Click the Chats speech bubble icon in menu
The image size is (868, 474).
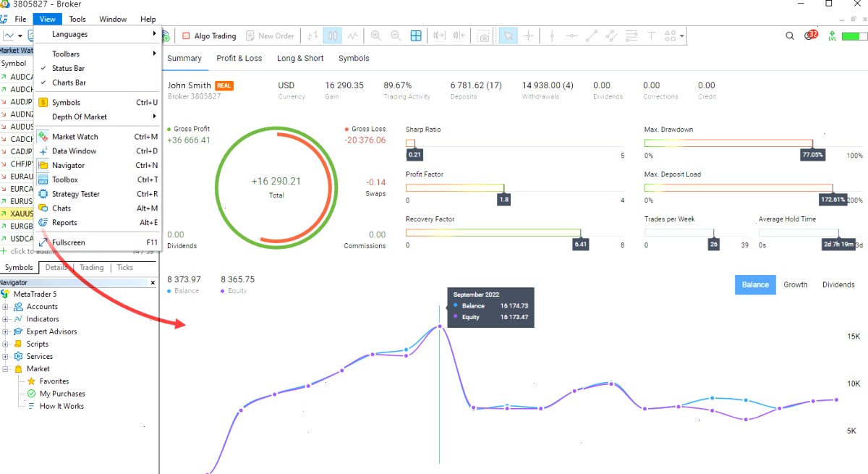[43, 208]
